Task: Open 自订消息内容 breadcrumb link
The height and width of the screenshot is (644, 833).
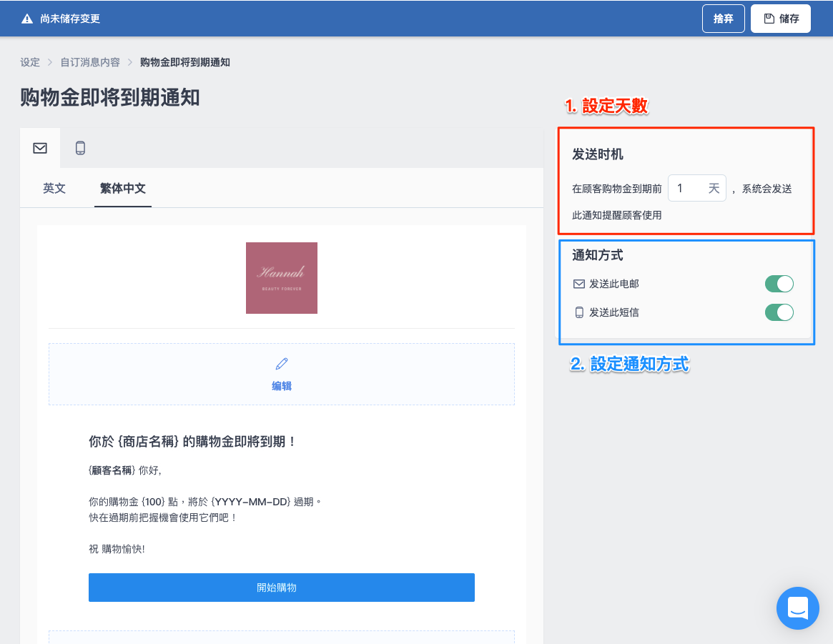Action: coord(90,62)
